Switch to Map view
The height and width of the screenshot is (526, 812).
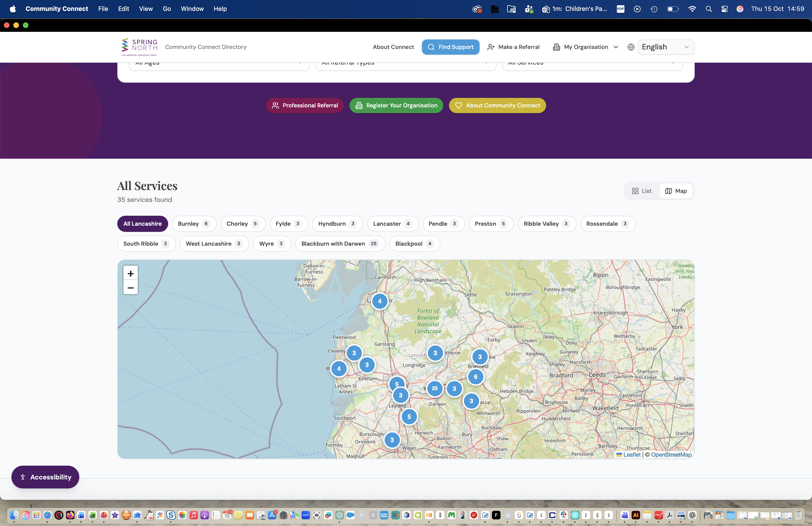(x=676, y=191)
